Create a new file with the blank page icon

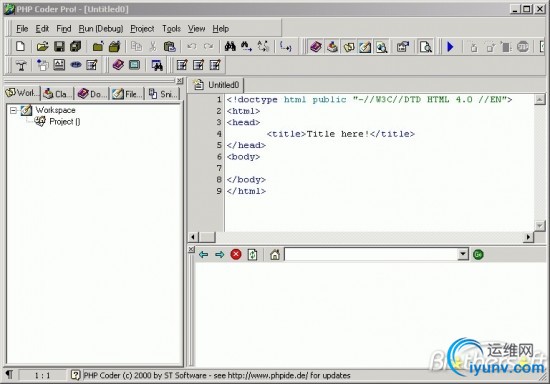[20, 46]
